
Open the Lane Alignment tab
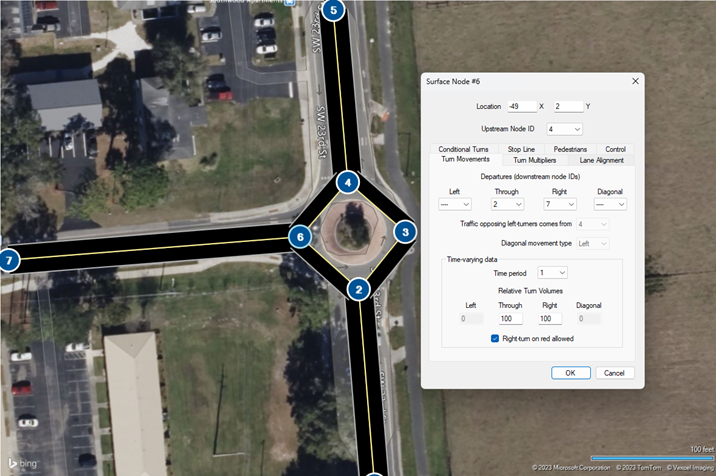(601, 160)
